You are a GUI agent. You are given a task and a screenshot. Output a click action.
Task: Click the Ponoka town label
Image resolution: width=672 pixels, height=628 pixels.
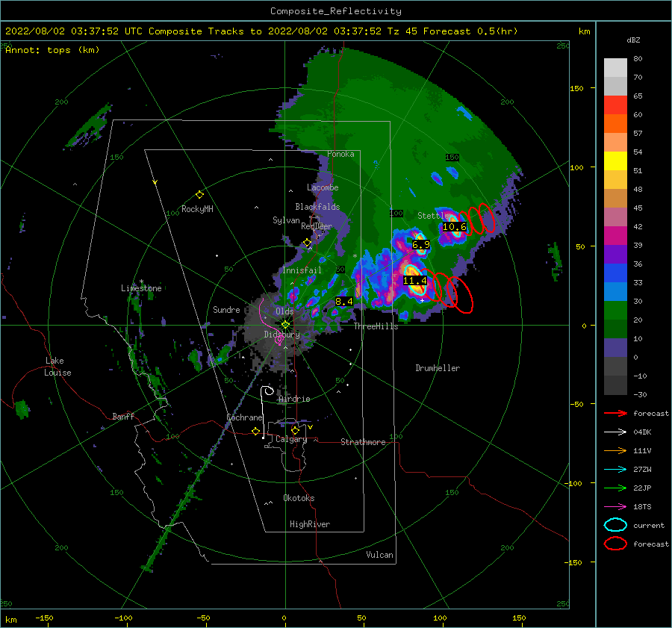tap(340, 154)
